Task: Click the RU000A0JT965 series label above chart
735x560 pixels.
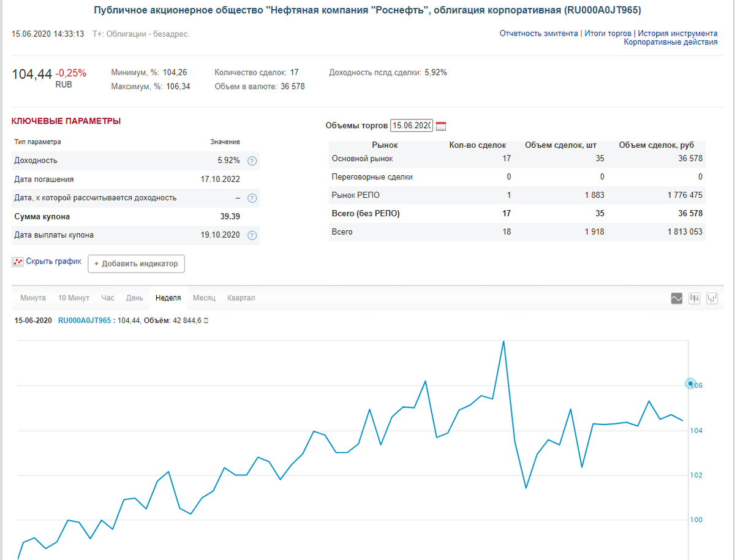Action: [86, 320]
